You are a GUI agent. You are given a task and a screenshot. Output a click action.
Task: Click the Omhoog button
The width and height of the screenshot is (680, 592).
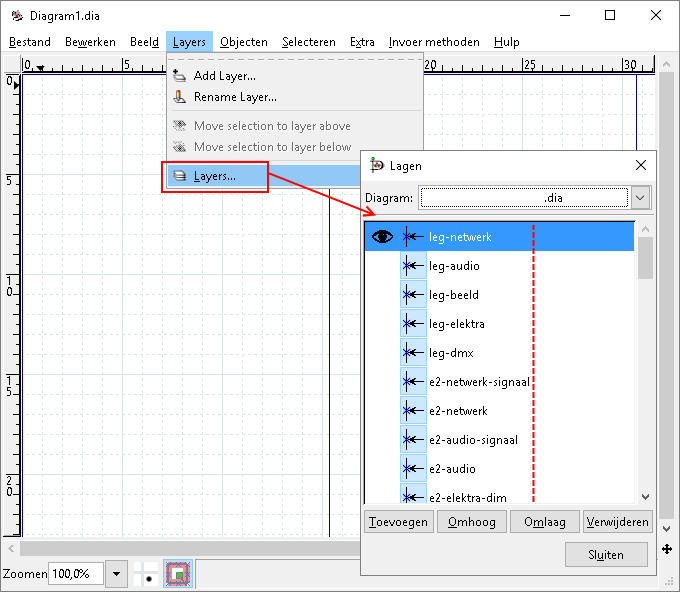tap(472, 521)
